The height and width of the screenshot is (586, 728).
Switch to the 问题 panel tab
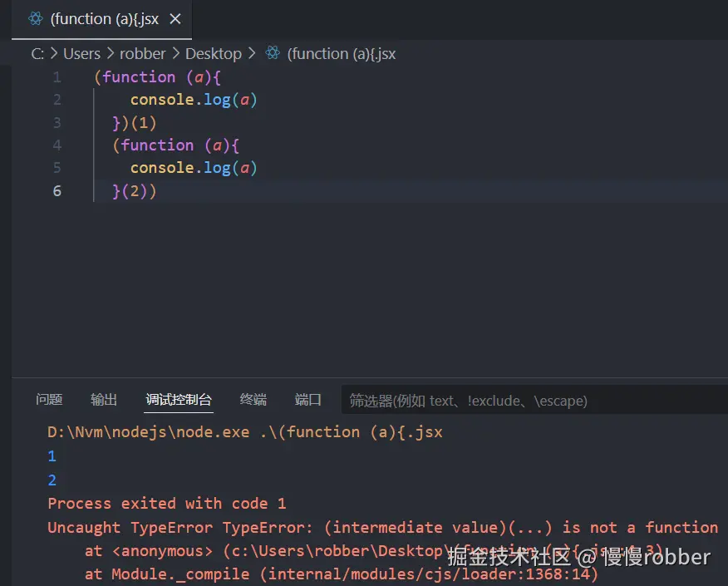click(x=49, y=400)
